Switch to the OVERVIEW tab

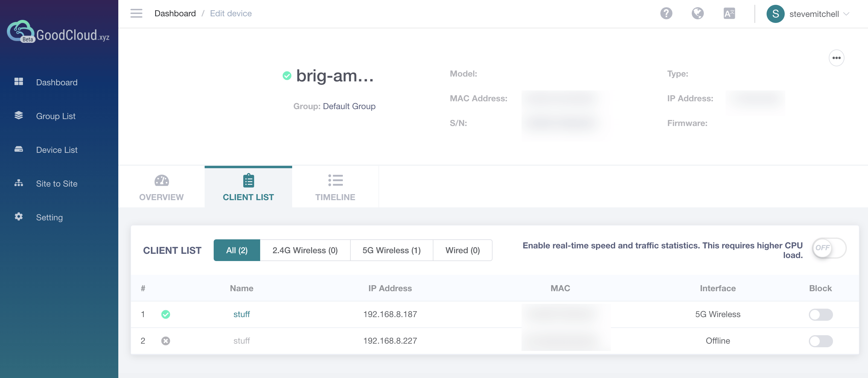(x=161, y=187)
